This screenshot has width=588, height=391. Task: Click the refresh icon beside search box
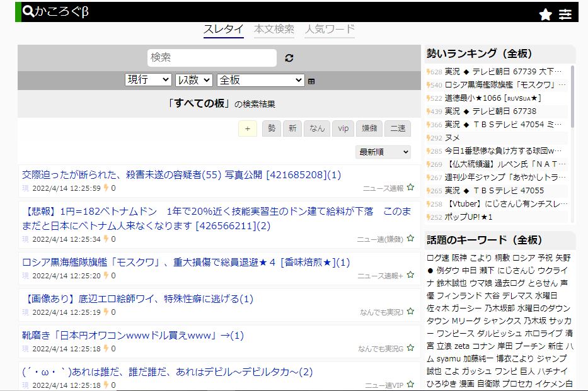coord(289,58)
